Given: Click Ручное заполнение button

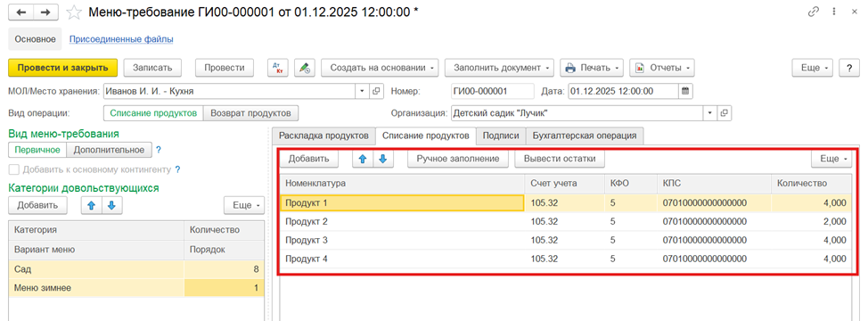Looking at the screenshot, I should click(458, 159).
